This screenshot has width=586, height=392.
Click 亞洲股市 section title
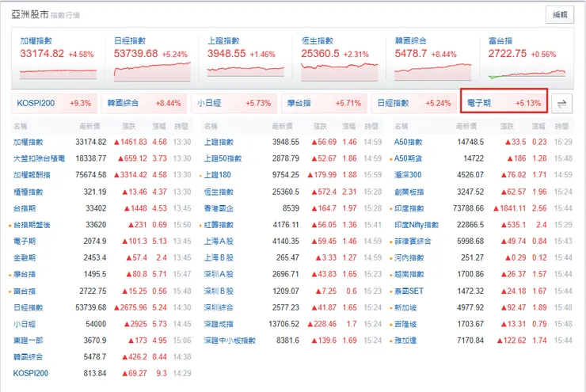[30, 14]
